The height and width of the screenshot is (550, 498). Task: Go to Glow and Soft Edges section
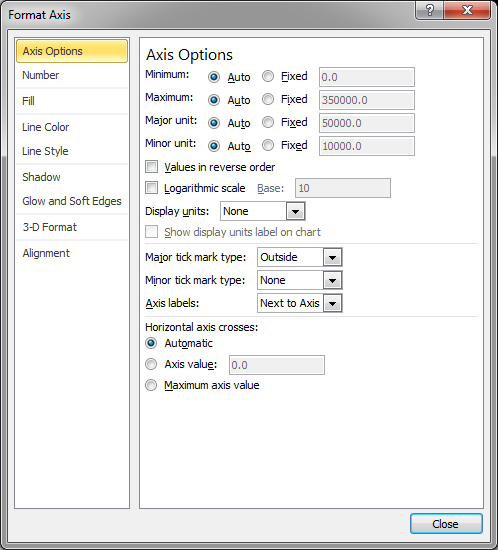click(72, 201)
